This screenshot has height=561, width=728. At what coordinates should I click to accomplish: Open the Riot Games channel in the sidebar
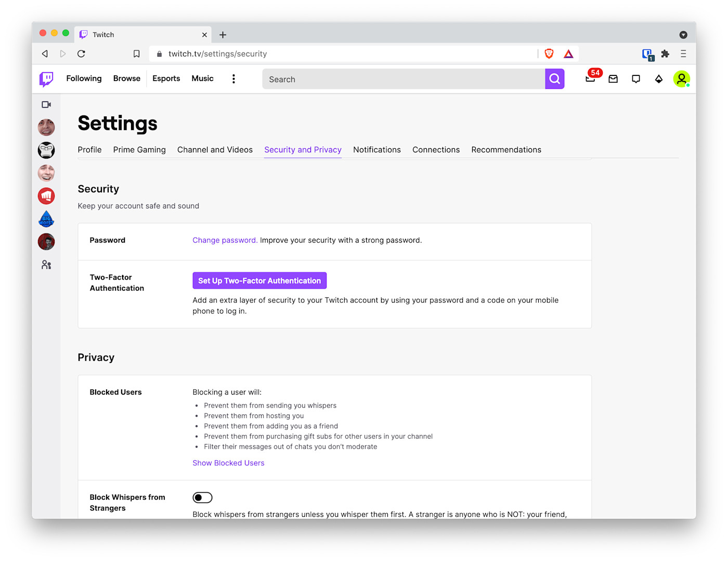pos(46,196)
